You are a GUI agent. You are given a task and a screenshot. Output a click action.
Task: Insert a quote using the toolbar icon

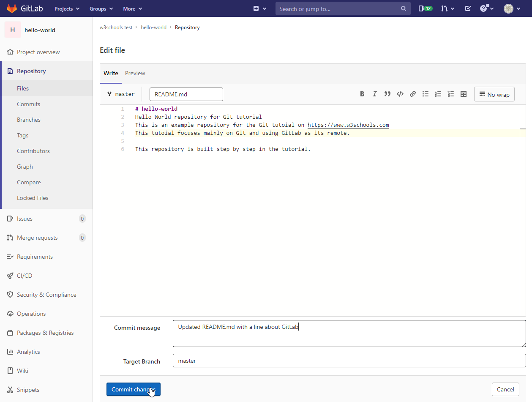pos(387,94)
